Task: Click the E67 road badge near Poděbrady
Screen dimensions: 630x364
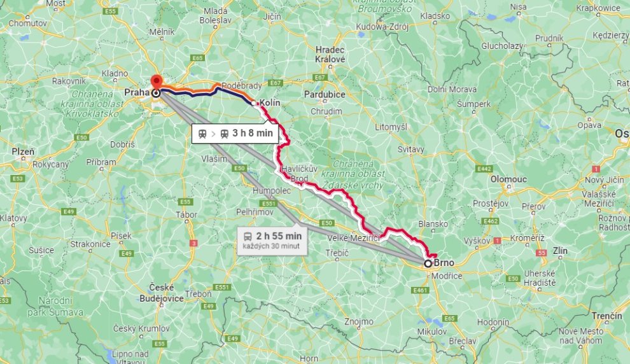Action: (275, 83)
